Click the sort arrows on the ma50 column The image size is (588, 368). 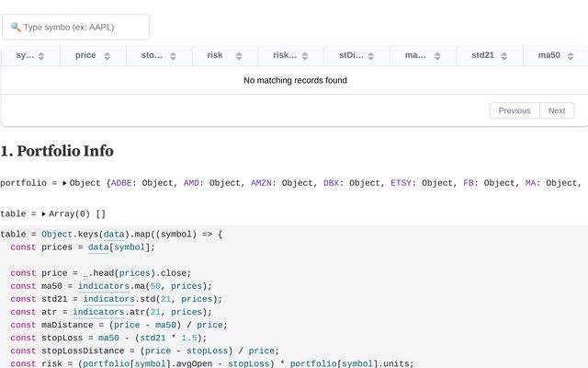point(571,56)
